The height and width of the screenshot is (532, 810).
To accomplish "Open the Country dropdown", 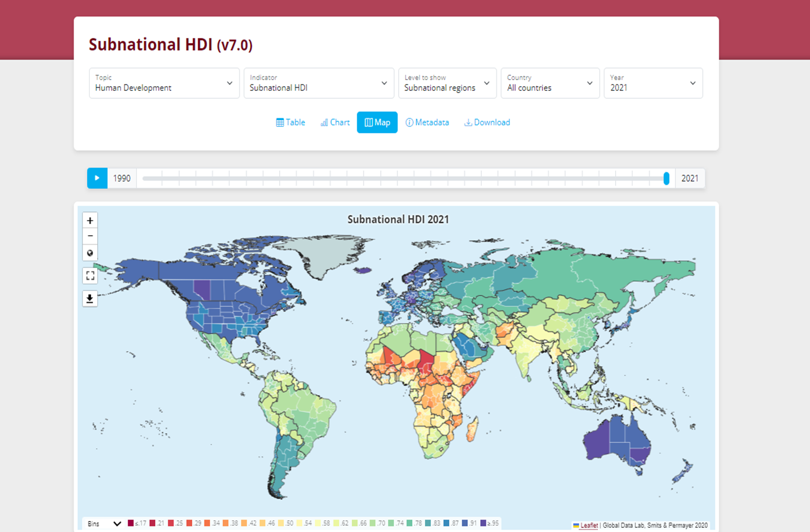I will (550, 83).
